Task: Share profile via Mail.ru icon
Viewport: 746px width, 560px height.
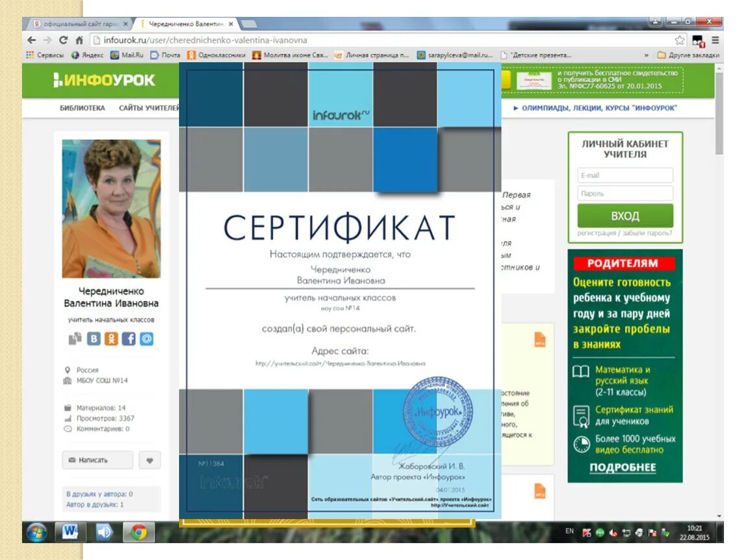Action: click(147, 338)
